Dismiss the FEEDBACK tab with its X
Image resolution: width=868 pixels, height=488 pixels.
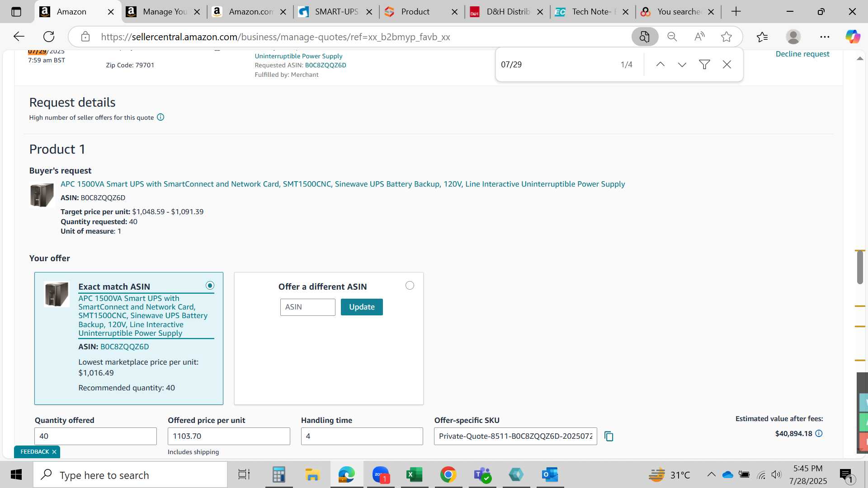coord(54,452)
